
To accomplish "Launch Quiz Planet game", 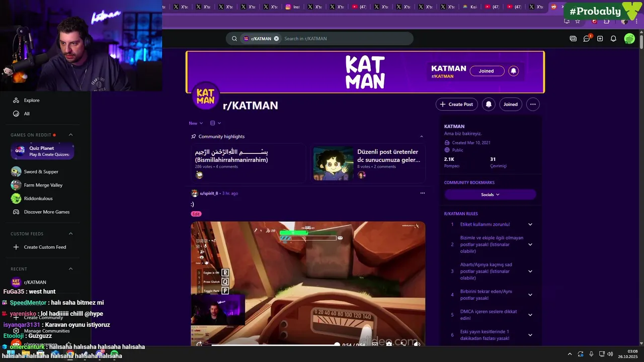I will click(42, 151).
